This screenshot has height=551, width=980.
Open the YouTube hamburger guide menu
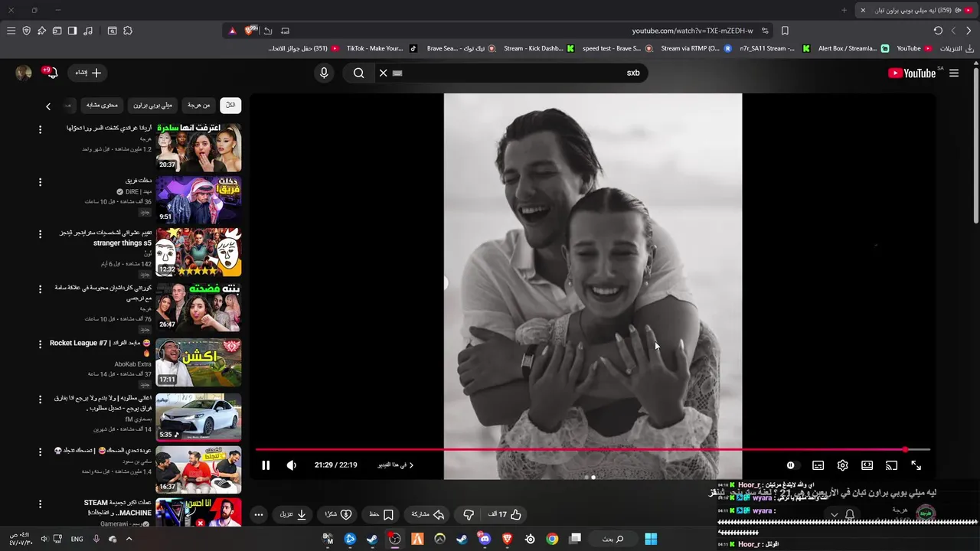tap(954, 73)
